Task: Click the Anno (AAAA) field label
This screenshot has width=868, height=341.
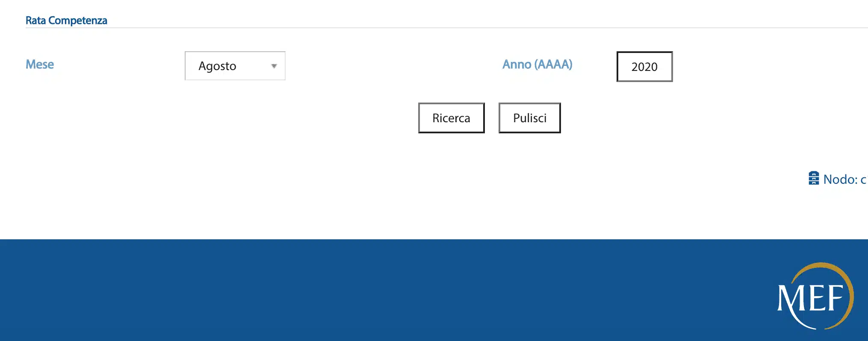Action: 537,64
